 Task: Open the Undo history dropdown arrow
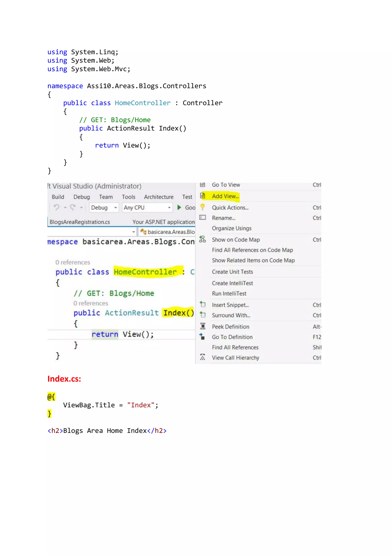[65, 207]
